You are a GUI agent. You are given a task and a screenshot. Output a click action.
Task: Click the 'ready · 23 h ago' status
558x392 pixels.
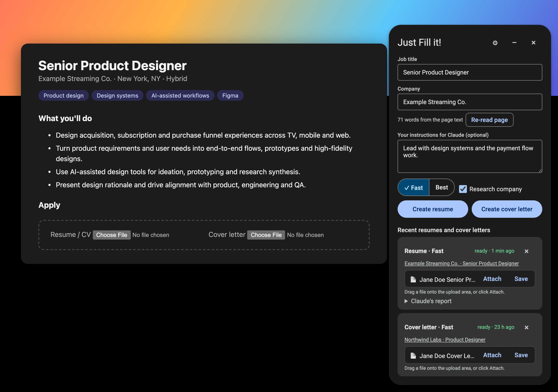(x=496, y=327)
